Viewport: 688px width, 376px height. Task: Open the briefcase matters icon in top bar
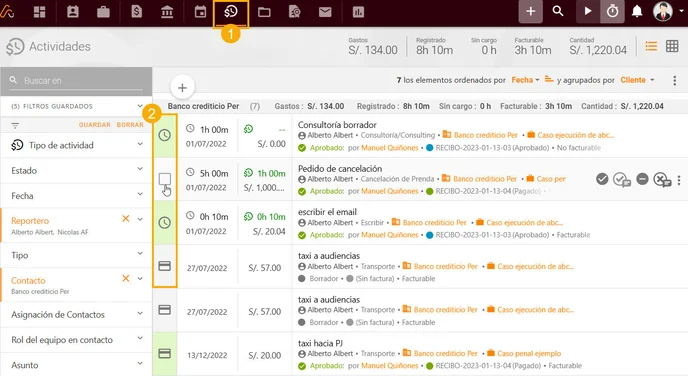(x=103, y=12)
